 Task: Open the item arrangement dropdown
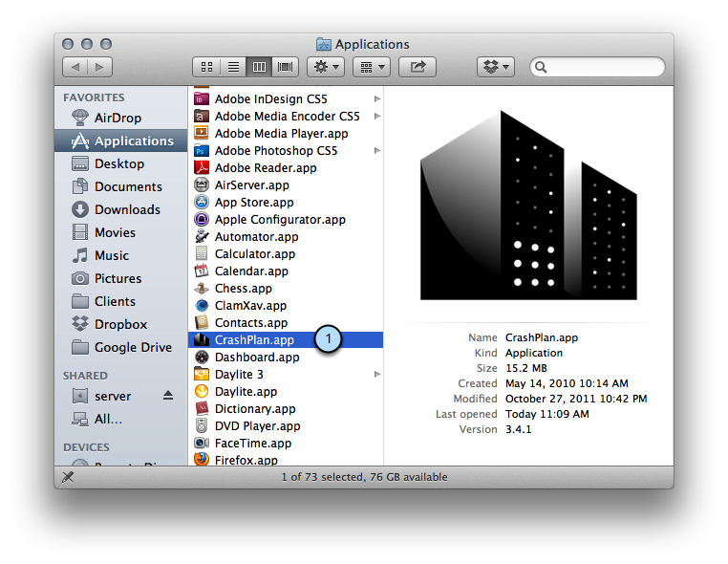coord(372,67)
